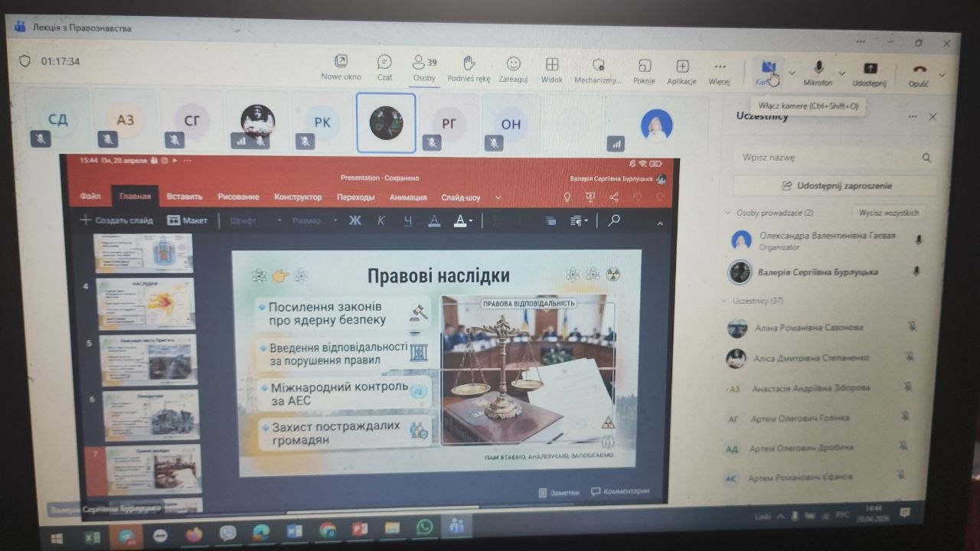The height and width of the screenshot is (551, 980).
Task: Raise your hand with Podnieś rękę
Action: point(469,68)
